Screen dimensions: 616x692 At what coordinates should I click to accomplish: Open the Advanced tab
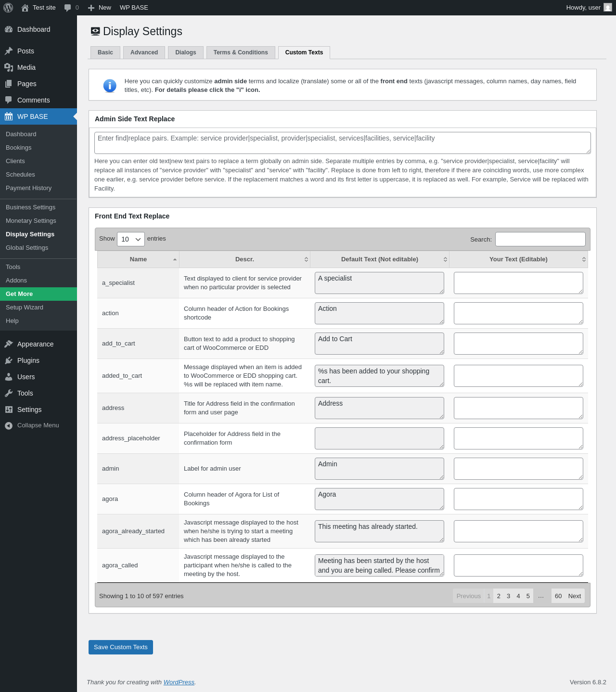click(x=144, y=52)
